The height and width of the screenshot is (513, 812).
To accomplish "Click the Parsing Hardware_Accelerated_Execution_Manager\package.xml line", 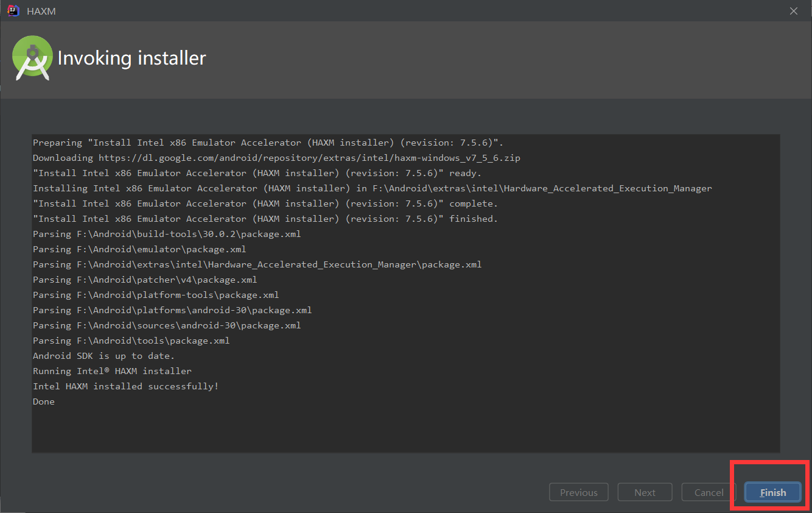I will 257,264.
